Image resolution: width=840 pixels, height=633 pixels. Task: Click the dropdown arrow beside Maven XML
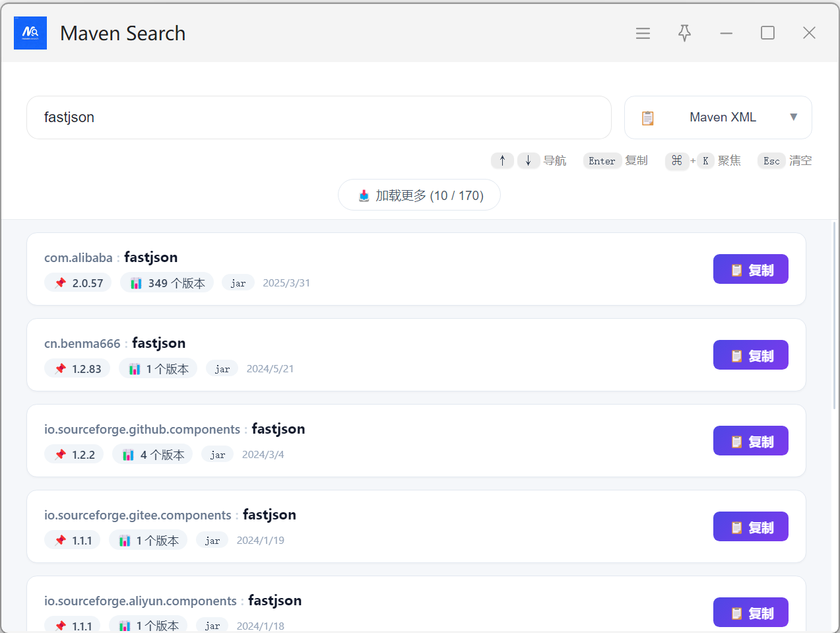click(x=794, y=117)
